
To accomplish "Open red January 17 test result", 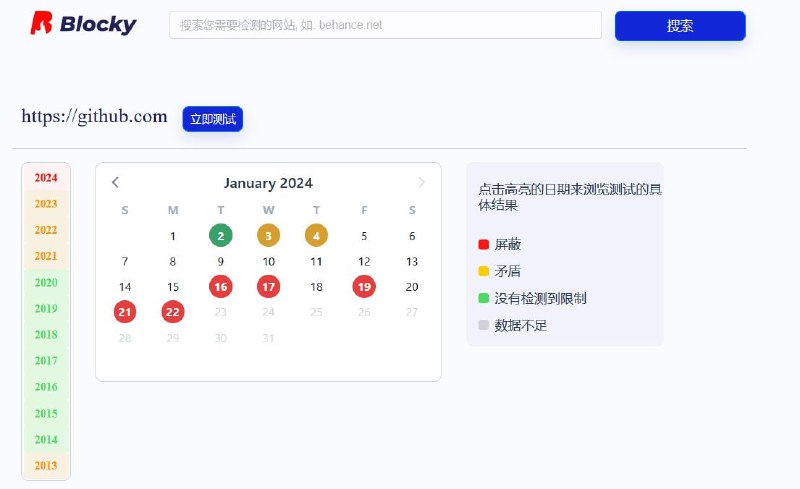I will (x=268, y=286).
